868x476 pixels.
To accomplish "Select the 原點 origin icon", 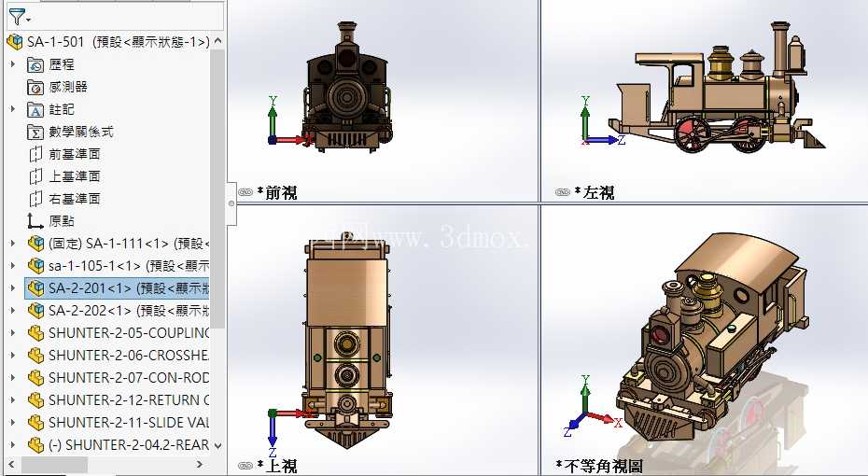I will coord(35,221).
